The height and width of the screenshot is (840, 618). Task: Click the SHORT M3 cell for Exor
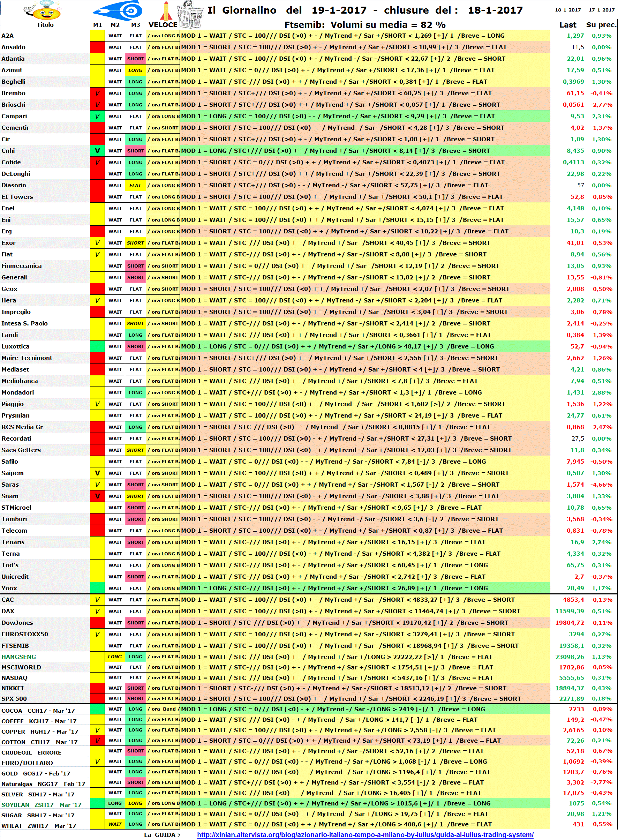pos(135,243)
